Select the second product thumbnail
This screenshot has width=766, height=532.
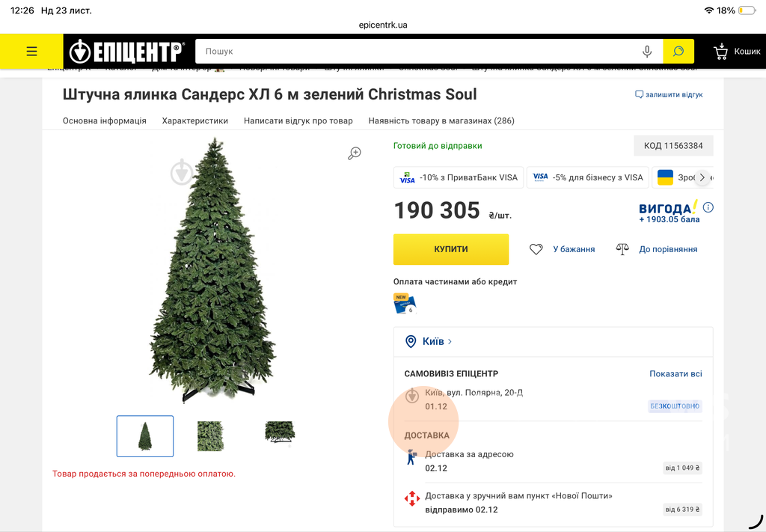coord(210,435)
